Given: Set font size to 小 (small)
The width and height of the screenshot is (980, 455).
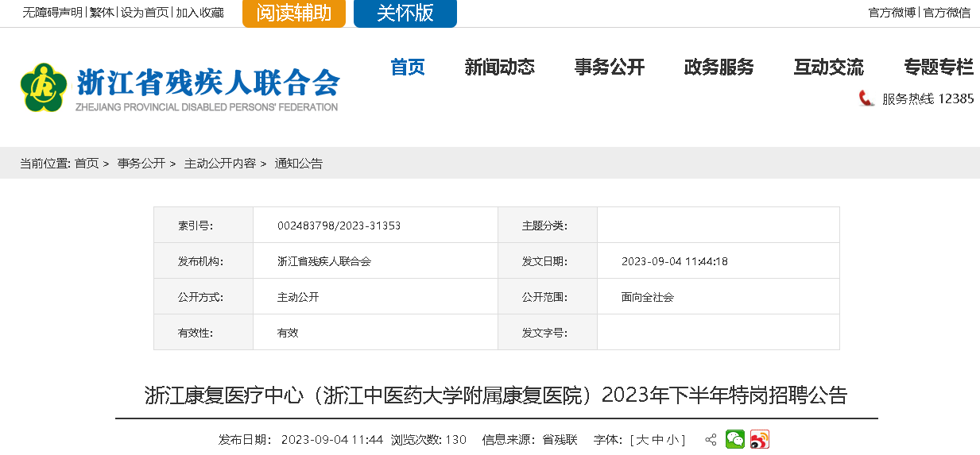Looking at the screenshot, I should [x=672, y=440].
